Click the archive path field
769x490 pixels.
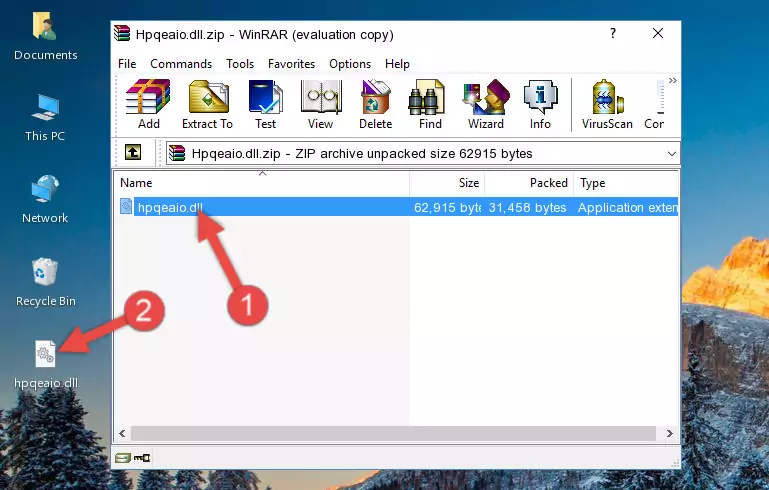tap(423, 154)
